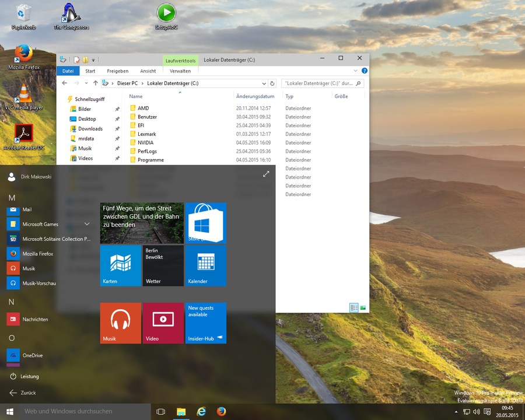Sort by the Änderungsdatum column header
525x420 pixels.
255,96
